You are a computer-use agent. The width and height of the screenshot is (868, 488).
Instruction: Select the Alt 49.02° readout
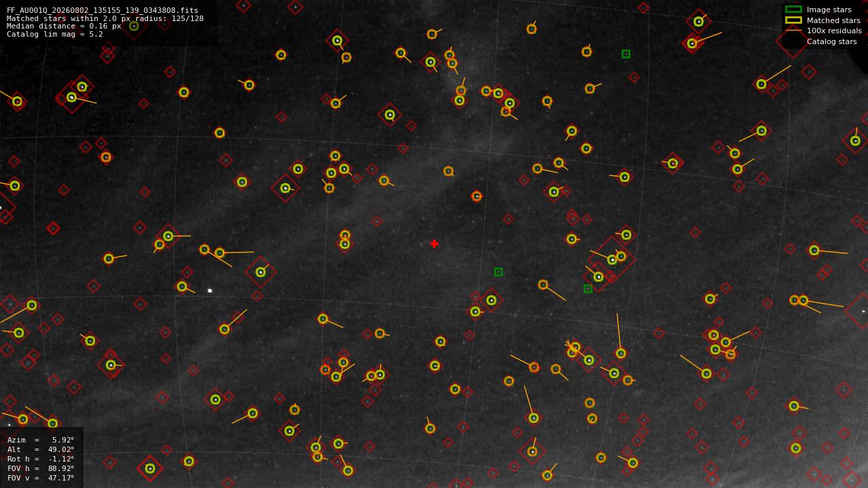41,449
